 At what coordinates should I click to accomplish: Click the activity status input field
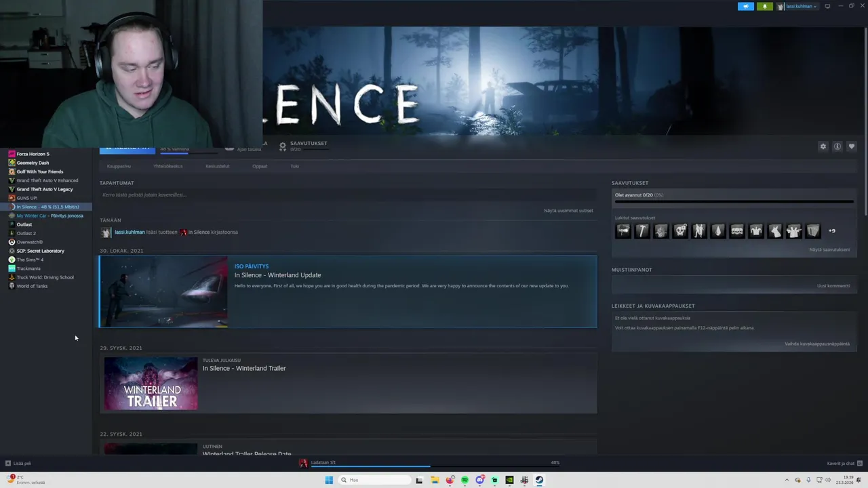point(348,195)
